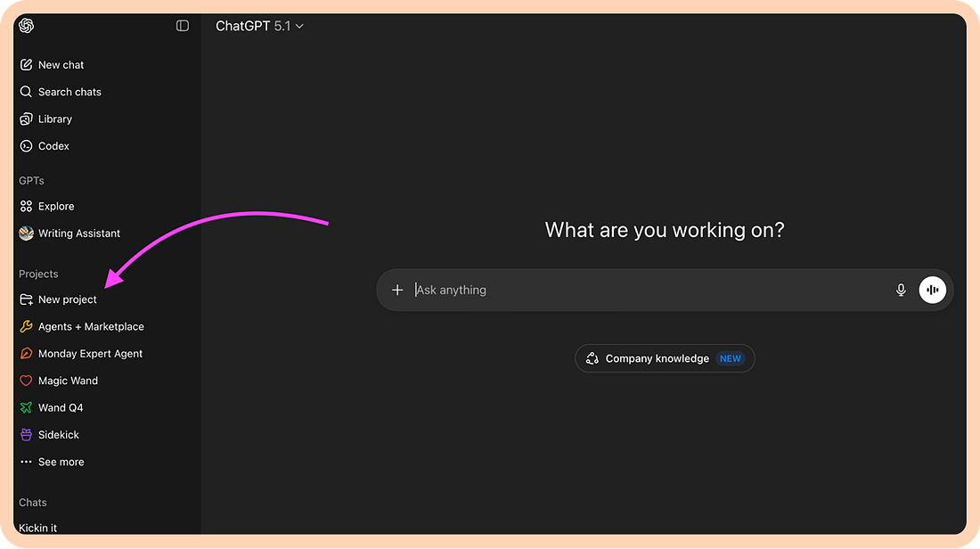
Task: Click the NEW badge on Company knowledge
Action: pyautogui.click(x=730, y=359)
